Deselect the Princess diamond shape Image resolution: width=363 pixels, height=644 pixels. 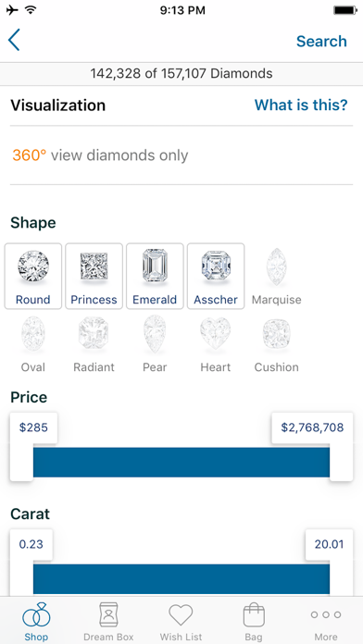(94, 276)
